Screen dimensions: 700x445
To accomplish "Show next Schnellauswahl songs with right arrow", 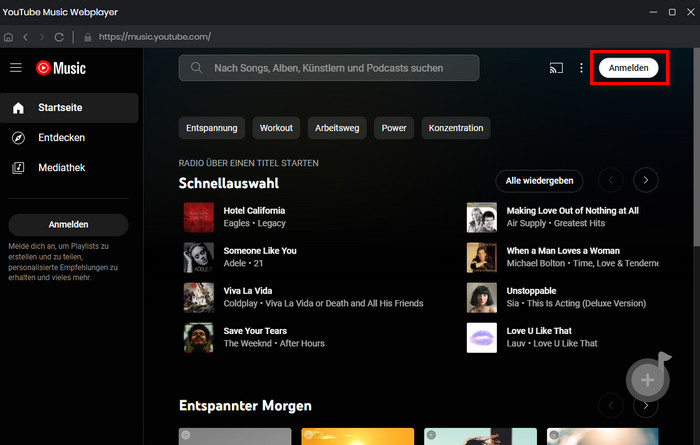I will pyautogui.click(x=646, y=180).
